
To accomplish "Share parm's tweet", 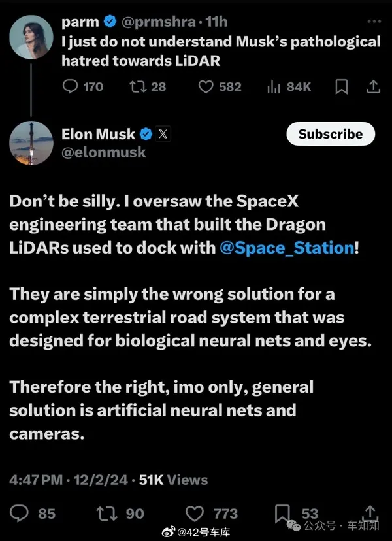I will coord(373,86).
